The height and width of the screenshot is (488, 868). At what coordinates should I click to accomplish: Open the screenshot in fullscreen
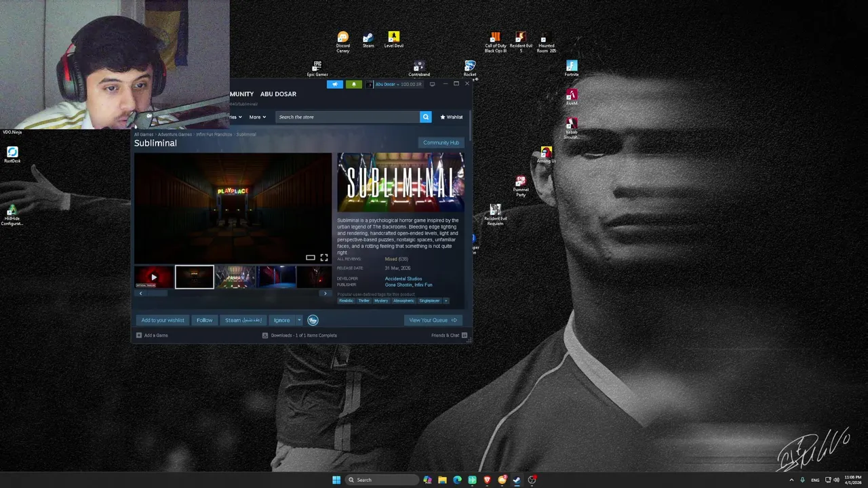324,258
